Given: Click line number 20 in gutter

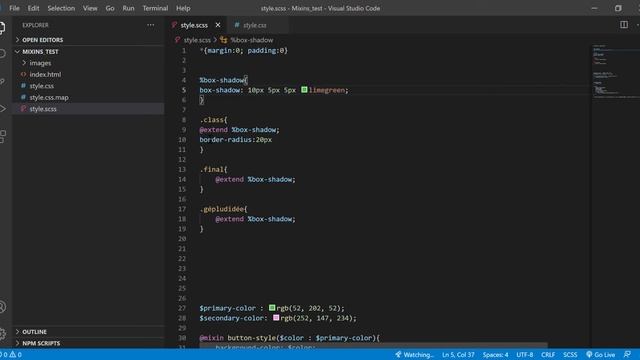Looking at the screenshot, I should 182,238.
